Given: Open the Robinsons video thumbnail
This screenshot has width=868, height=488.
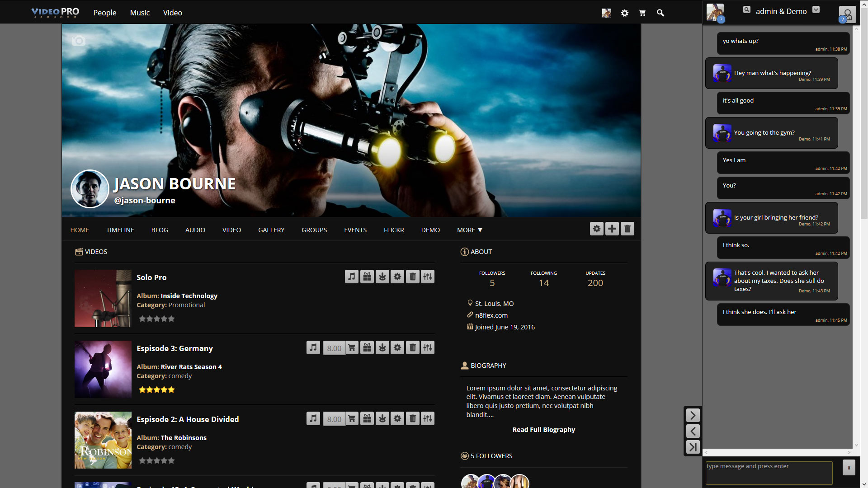Looking at the screenshot, I should 103,440.
